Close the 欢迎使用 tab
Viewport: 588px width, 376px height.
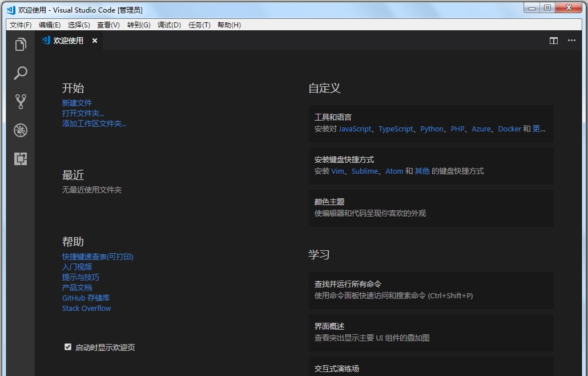[95, 41]
